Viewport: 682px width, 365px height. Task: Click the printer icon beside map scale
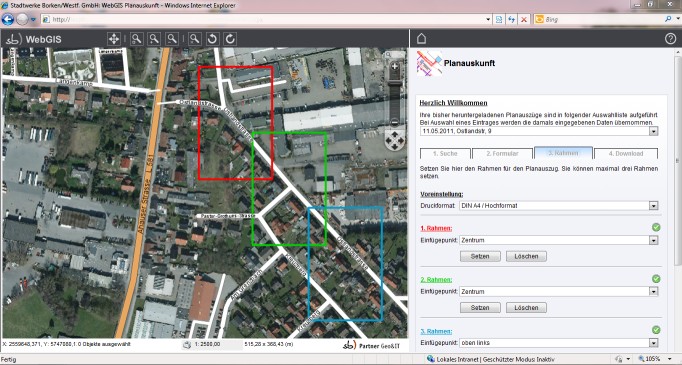pos(187,345)
